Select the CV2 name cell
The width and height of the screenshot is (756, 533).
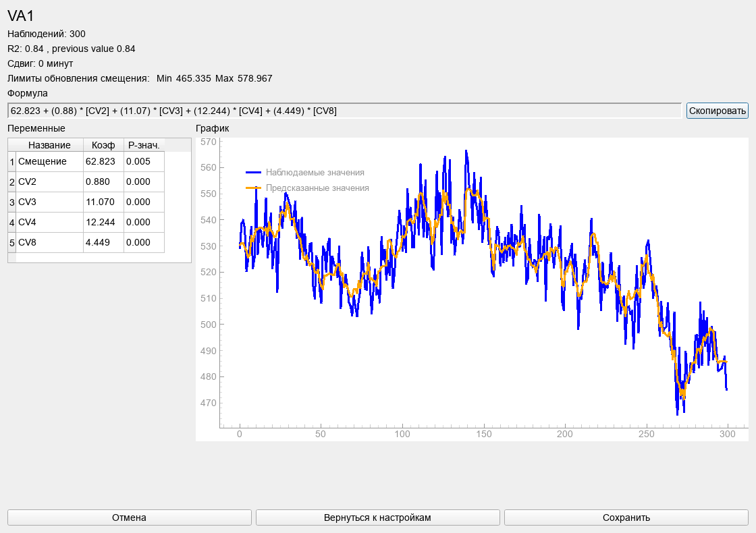(50, 181)
